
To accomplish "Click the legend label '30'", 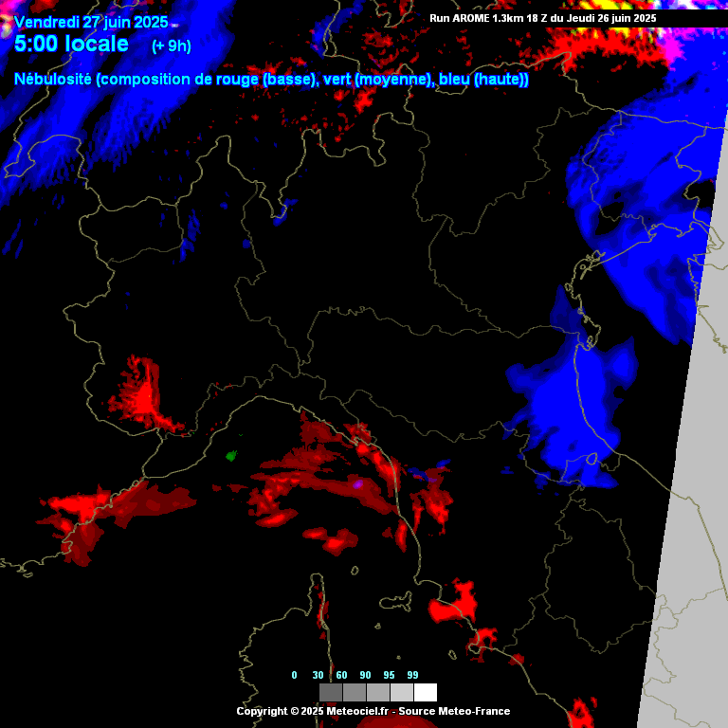I will [318, 675].
